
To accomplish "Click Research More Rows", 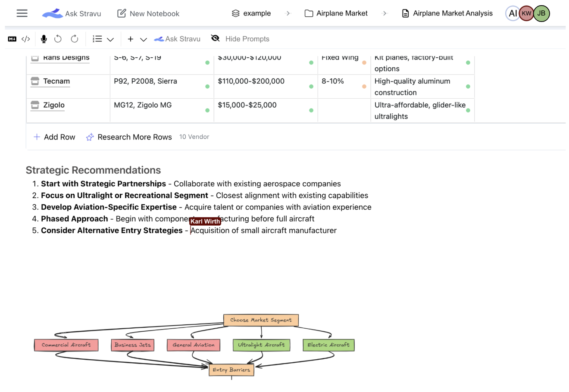I will 129,137.
